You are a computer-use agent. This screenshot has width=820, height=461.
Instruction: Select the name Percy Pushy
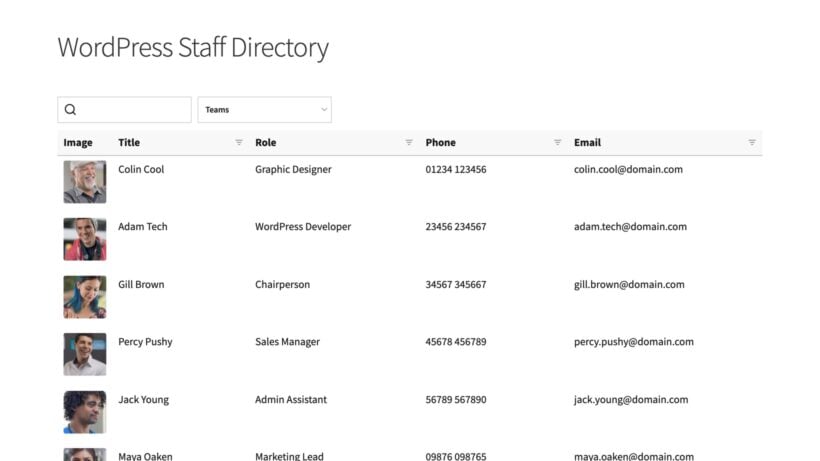click(145, 342)
